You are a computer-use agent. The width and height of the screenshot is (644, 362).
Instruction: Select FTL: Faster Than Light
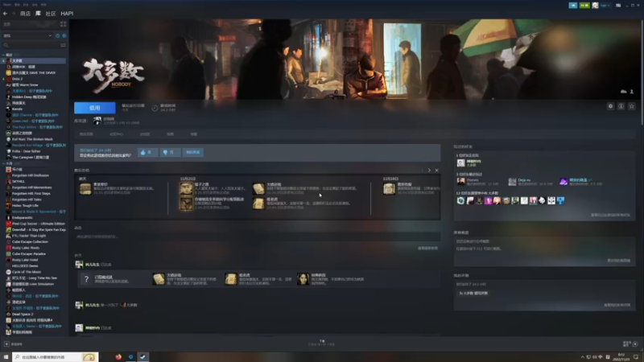tap(29, 236)
